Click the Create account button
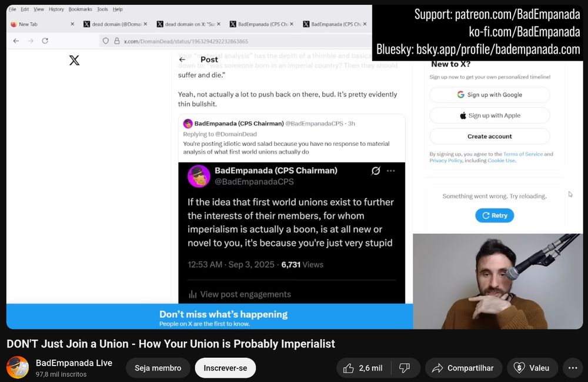This screenshot has width=588, height=382. coord(489,136)
